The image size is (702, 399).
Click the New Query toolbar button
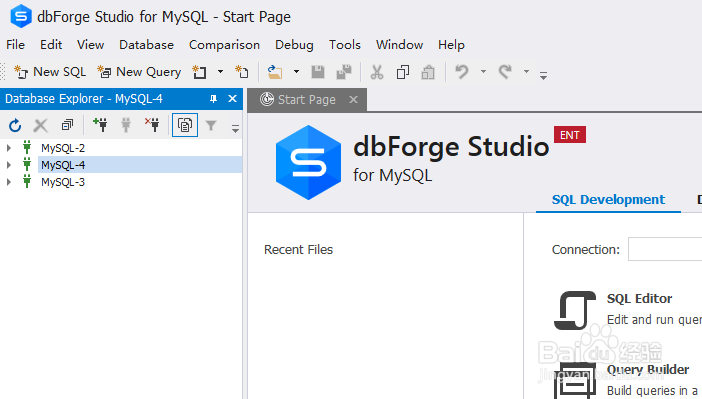(139, 72)
